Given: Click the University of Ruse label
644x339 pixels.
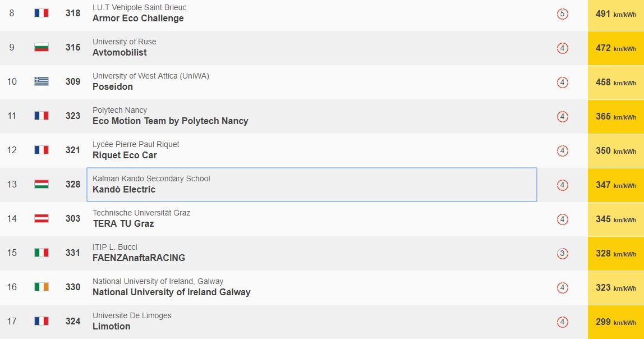Looking at the screenshot, I should coord(124,42).
